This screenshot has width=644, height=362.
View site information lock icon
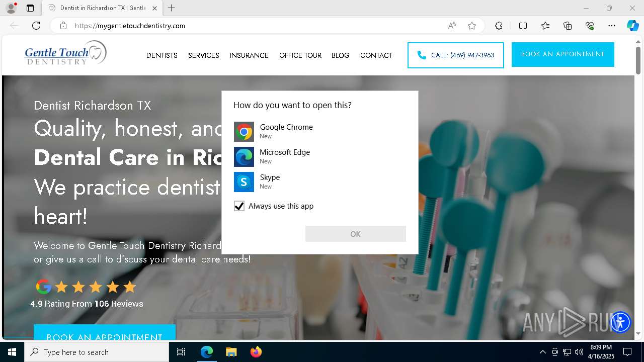coord(63,26)
